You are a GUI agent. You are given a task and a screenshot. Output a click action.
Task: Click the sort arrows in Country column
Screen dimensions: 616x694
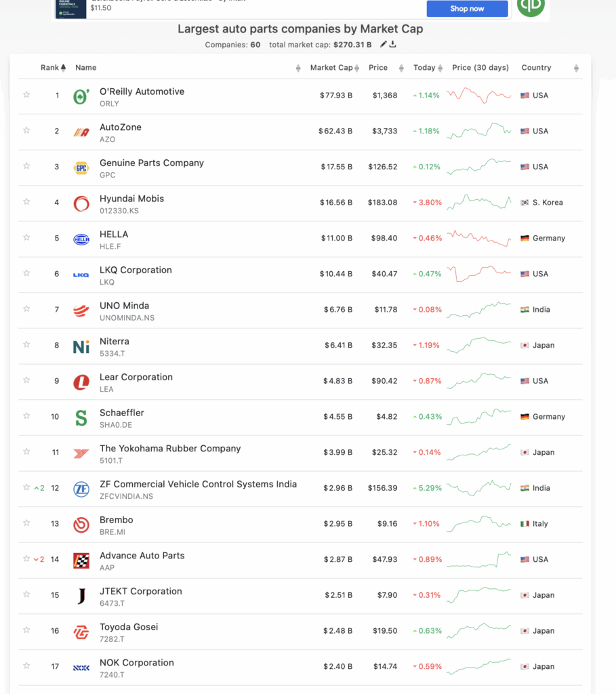click(x=576, y=68)
